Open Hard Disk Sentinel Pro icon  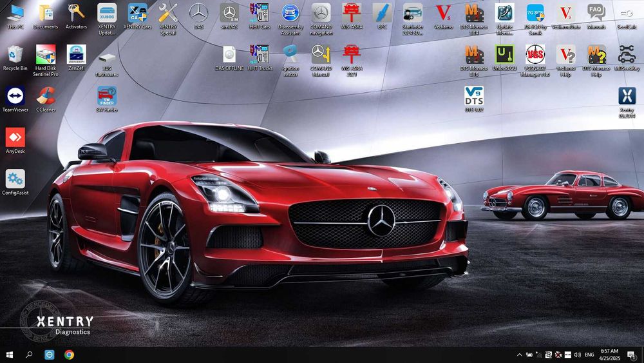46,61
